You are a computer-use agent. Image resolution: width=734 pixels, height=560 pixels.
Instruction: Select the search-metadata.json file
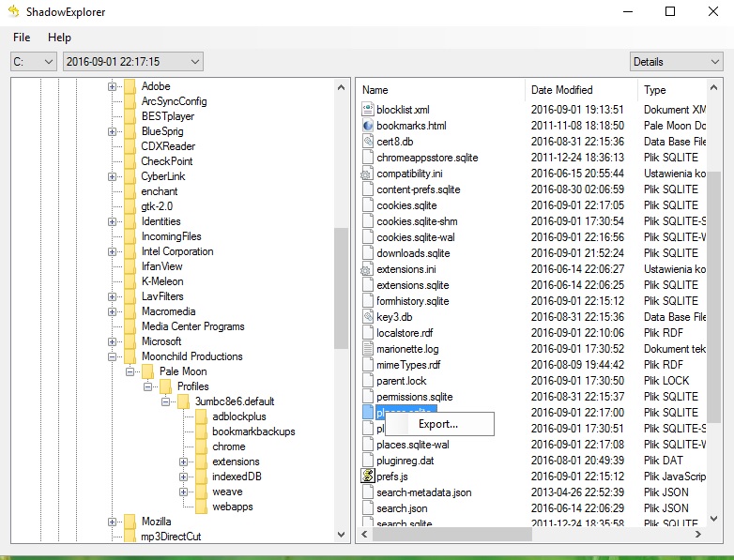[423, 492]
